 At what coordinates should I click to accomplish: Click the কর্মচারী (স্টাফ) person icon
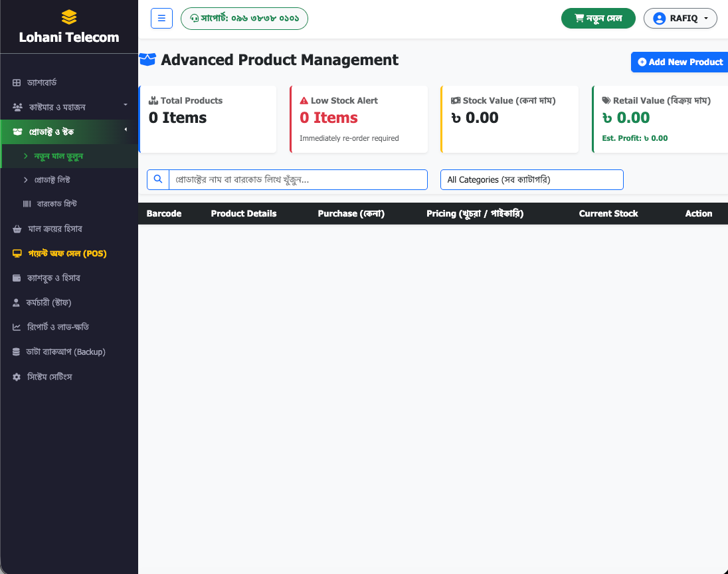pos(16,303)
